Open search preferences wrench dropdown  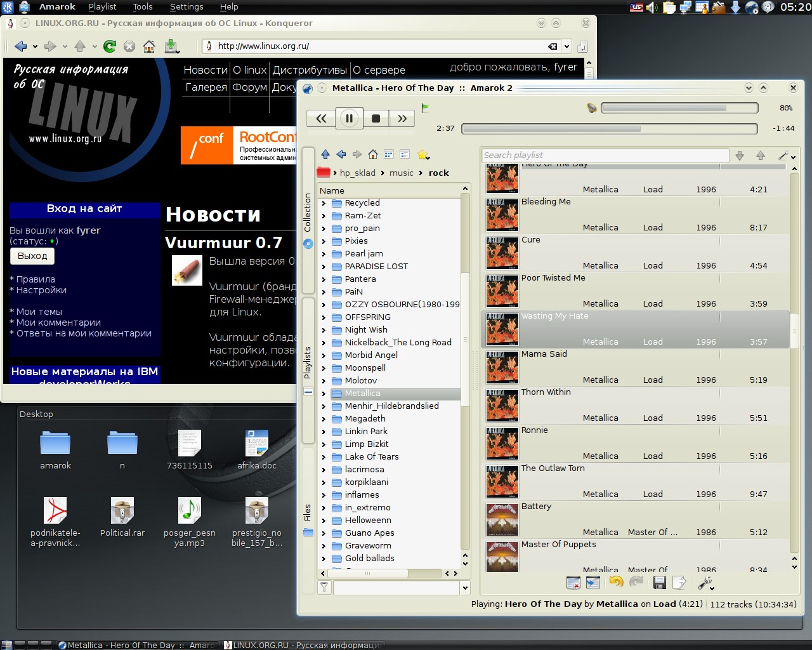787,156
